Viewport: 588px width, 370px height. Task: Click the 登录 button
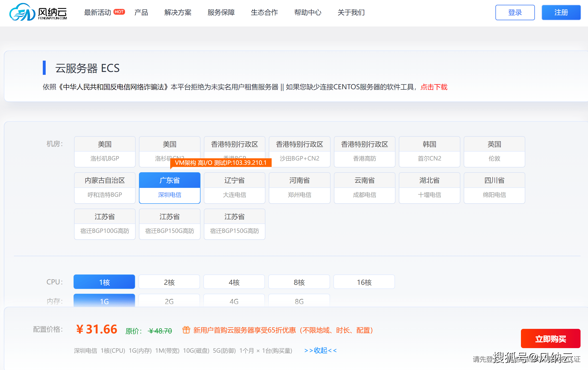515,13
